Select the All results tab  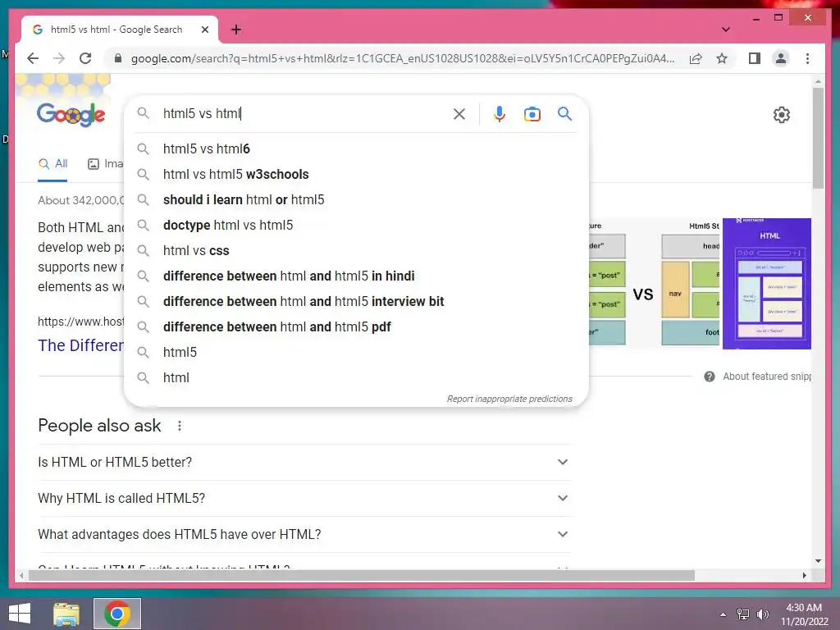52,164
